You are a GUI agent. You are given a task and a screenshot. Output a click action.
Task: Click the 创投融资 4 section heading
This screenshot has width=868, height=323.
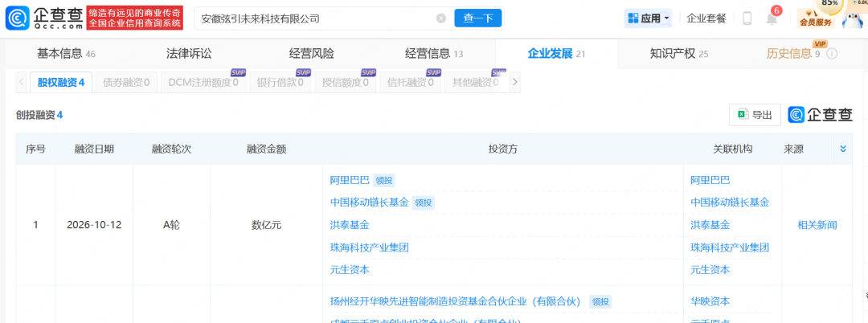39,115
